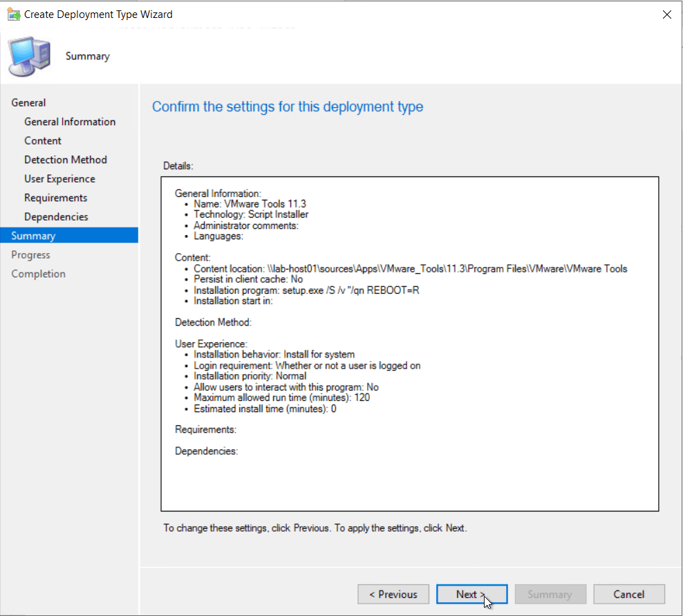Click the computer icon in the header
Viewport: 683px width, 616px height.
30,57
